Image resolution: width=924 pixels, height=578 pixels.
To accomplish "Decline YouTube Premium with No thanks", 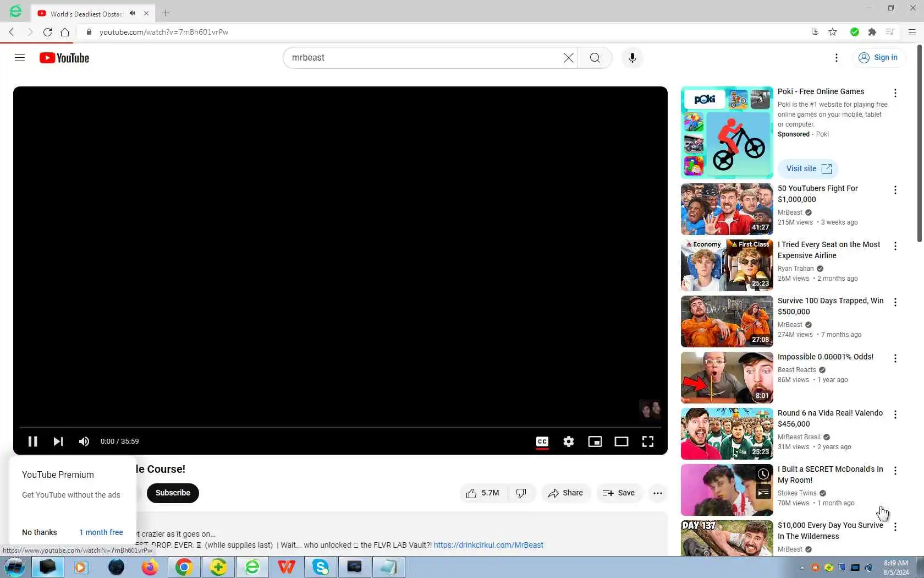I will (x=40, y=532).
